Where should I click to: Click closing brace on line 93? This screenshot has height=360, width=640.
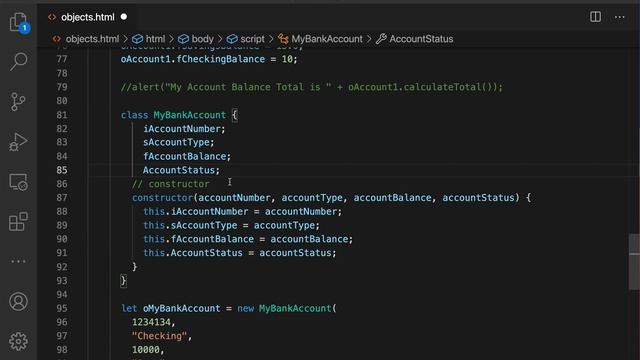(123, 281)
